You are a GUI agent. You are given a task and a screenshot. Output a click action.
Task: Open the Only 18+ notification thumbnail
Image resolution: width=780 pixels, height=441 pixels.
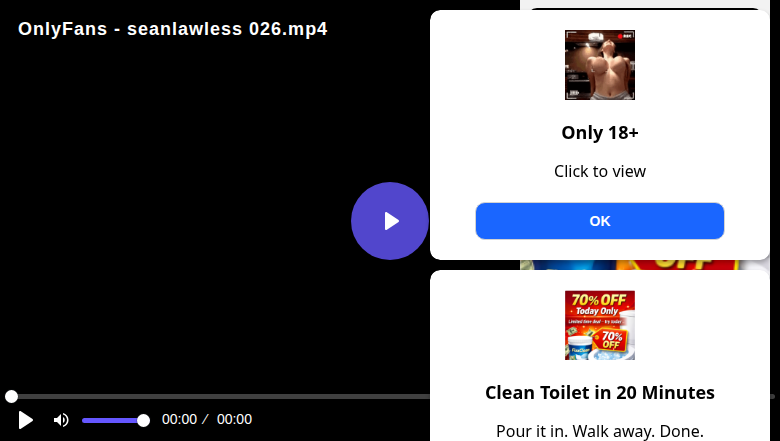599,65
